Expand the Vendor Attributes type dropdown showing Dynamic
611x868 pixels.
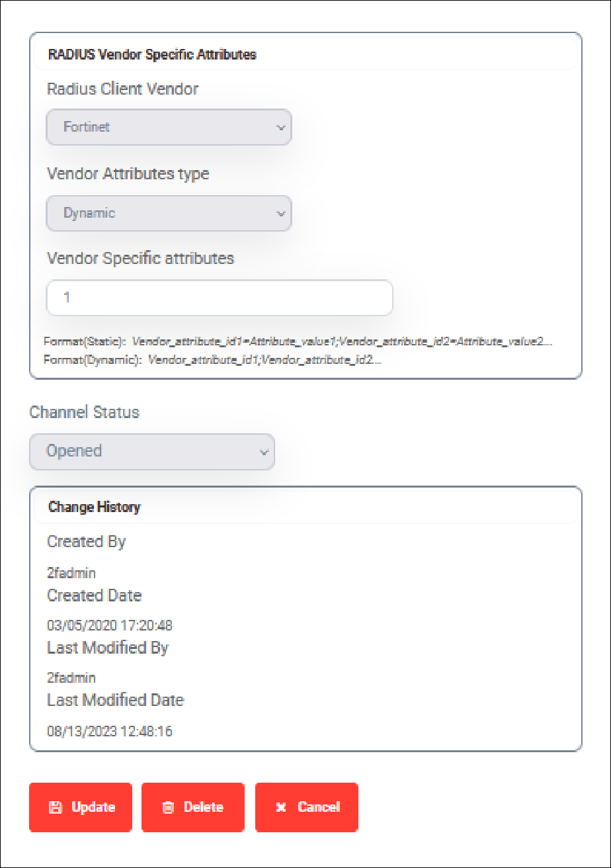(x=169, y=213)
